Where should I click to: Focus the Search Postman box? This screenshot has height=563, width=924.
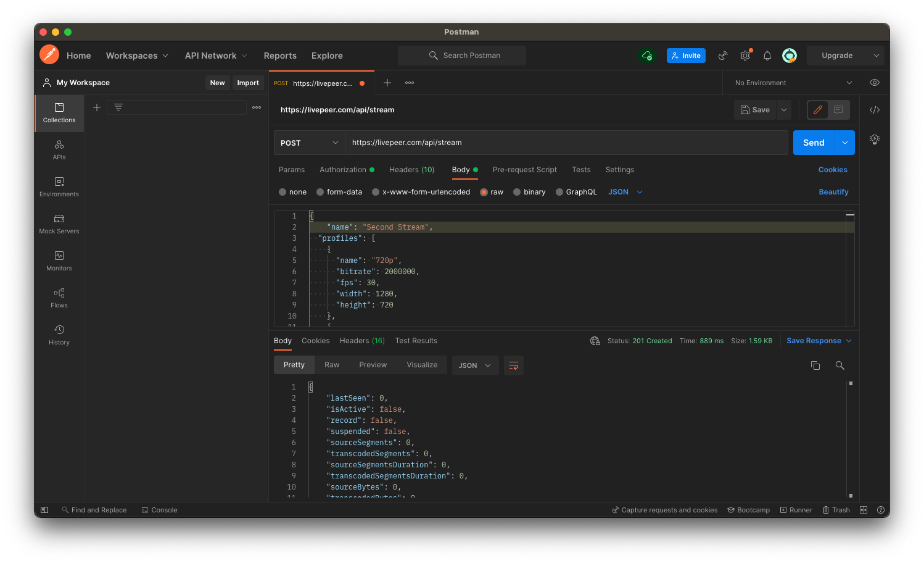(x=462, y=56)
